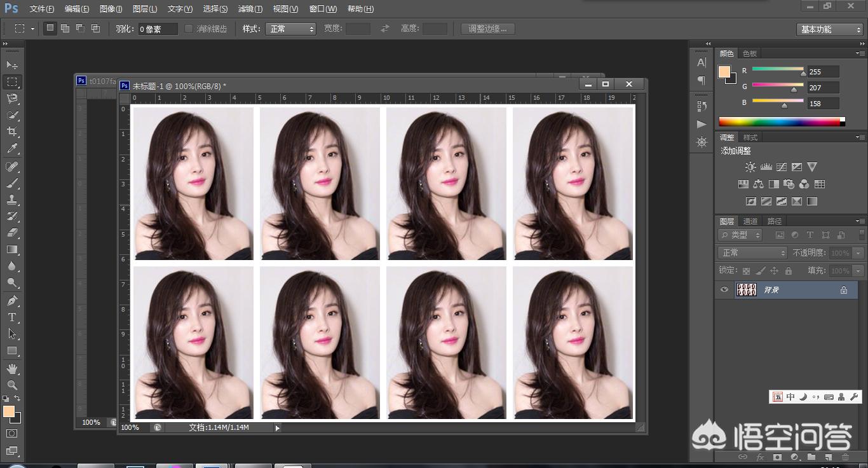Switch to the 通道 tab
868x468 pixels.
[x=750, y=221]
